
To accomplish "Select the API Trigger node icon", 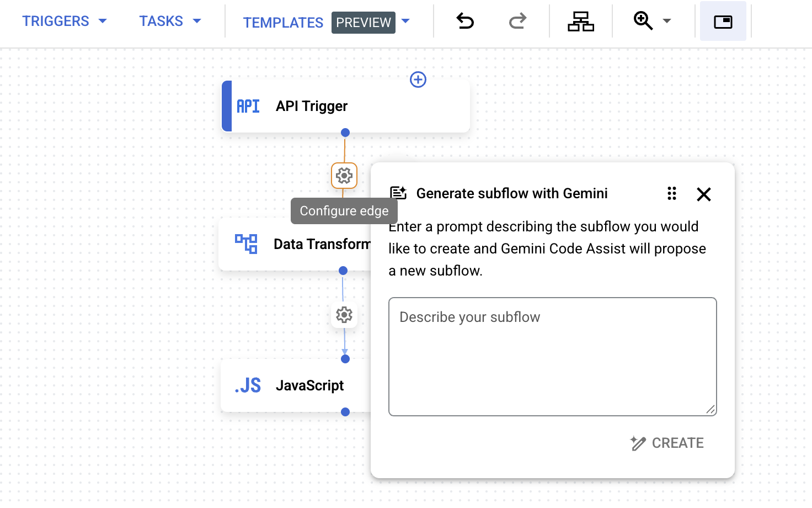I will [248, 106].
